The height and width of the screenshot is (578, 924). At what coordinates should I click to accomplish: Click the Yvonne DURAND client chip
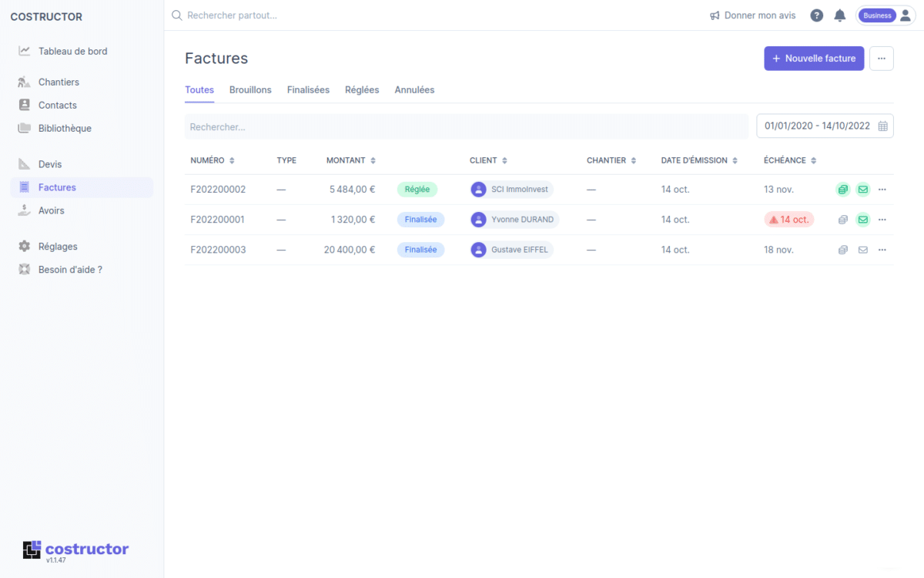(514, 220)
